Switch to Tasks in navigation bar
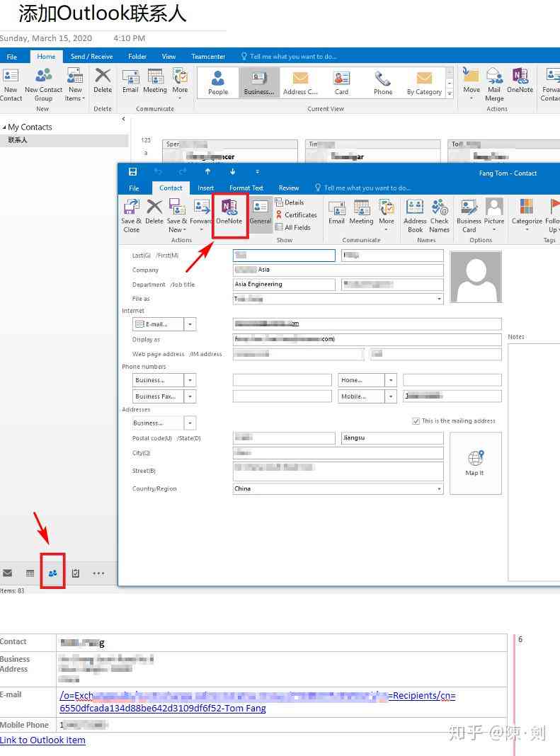 (75, 573)
